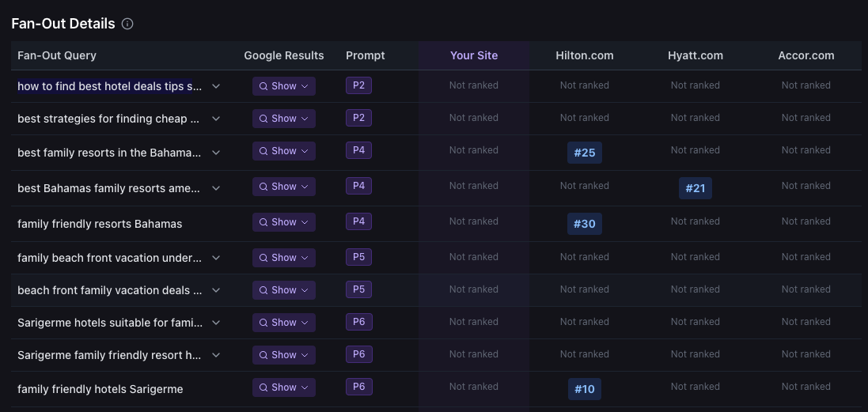The width and height of the screenshot is (868, 412).
Task: Expand 'family beach front vacation under' row
Action: coord(216,258)
